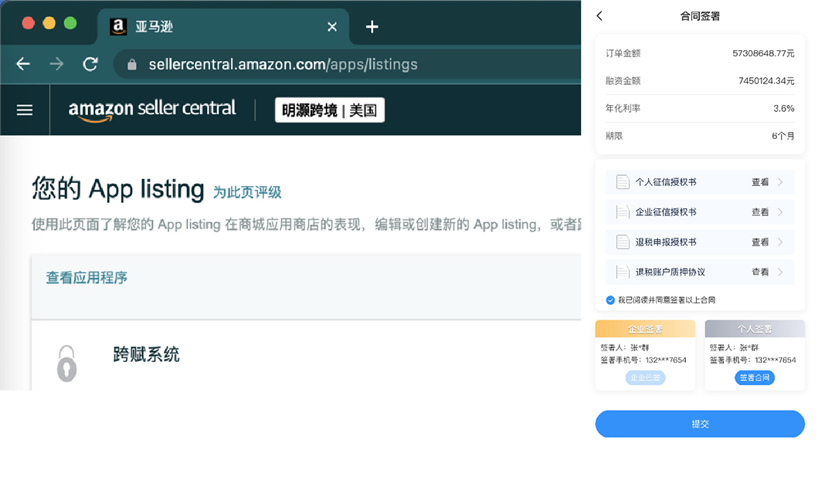818x504 pixels.
Task: Expand the 个人征信授权书 row chevron
Action: (780, 182)
